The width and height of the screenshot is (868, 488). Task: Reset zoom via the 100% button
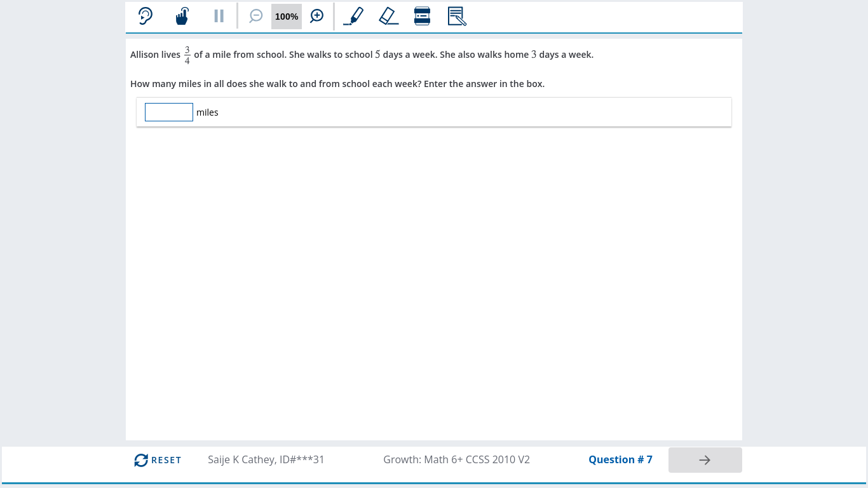tap(287, 17)
